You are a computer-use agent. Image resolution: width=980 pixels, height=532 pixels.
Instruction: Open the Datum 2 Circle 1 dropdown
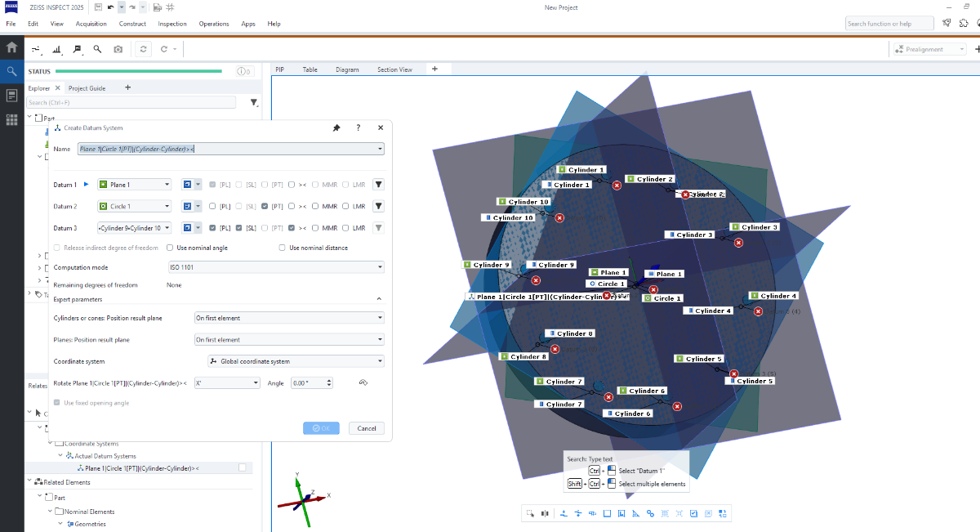(x=134, y=206)
